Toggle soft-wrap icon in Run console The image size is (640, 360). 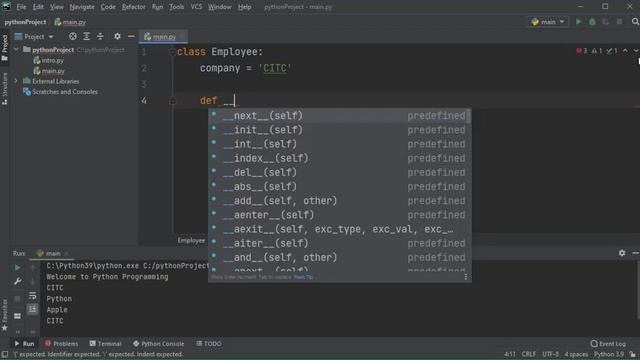pyautogui.click(x=32, y=296)
